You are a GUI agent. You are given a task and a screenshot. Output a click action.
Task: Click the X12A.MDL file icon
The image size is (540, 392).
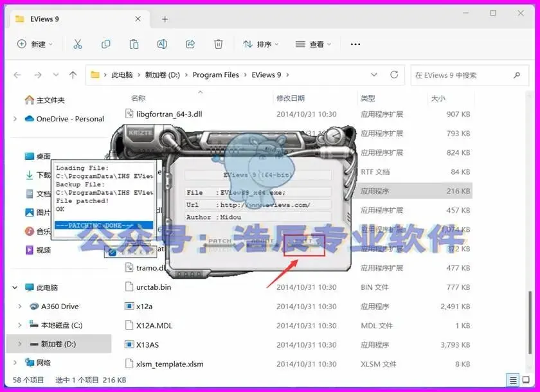click(x=129, y=325)
